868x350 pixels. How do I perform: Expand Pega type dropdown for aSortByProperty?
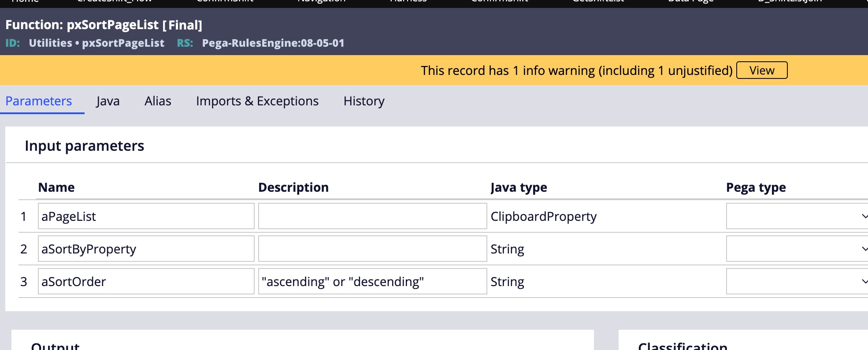click(797, 249)
